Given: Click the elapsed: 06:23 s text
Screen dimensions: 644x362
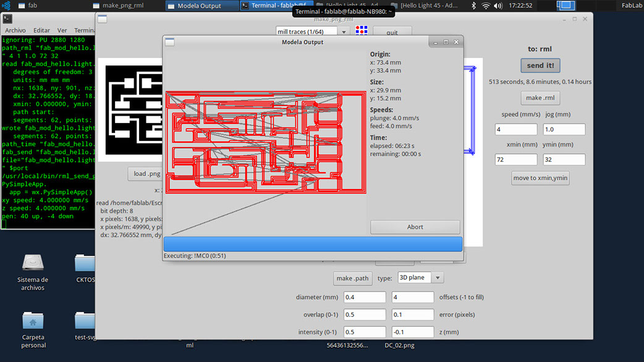Looking at the screenshot, I should click(392, 146).
